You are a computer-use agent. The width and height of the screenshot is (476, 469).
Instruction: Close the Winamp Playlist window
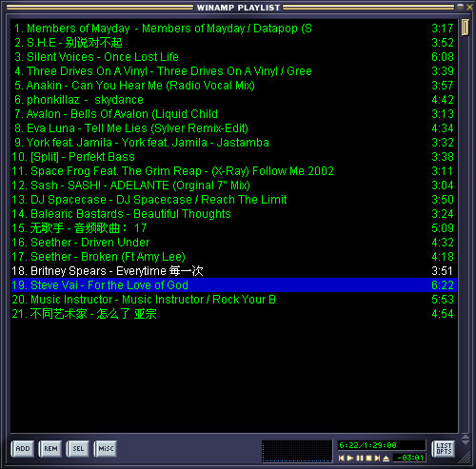[x=469, y=8]
